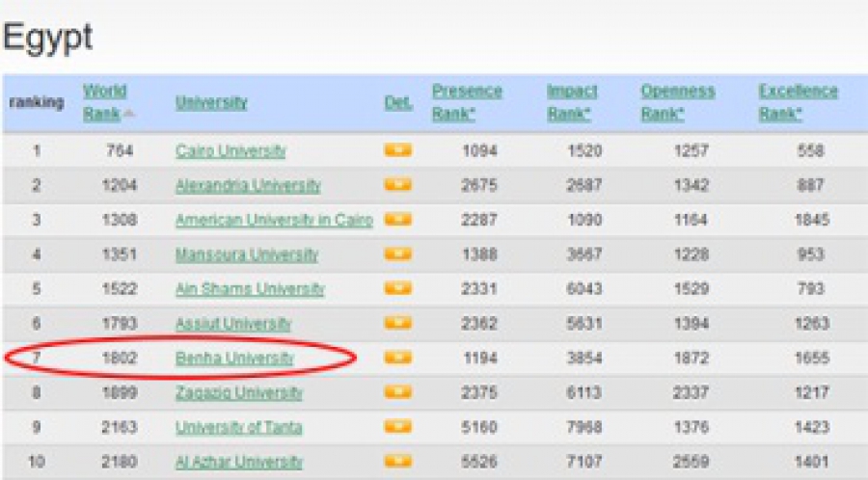
Task: Select world rank value 1308
Action: coord(120,220)
